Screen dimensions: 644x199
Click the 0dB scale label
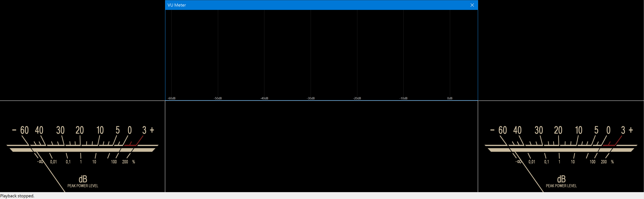point(450,98)
